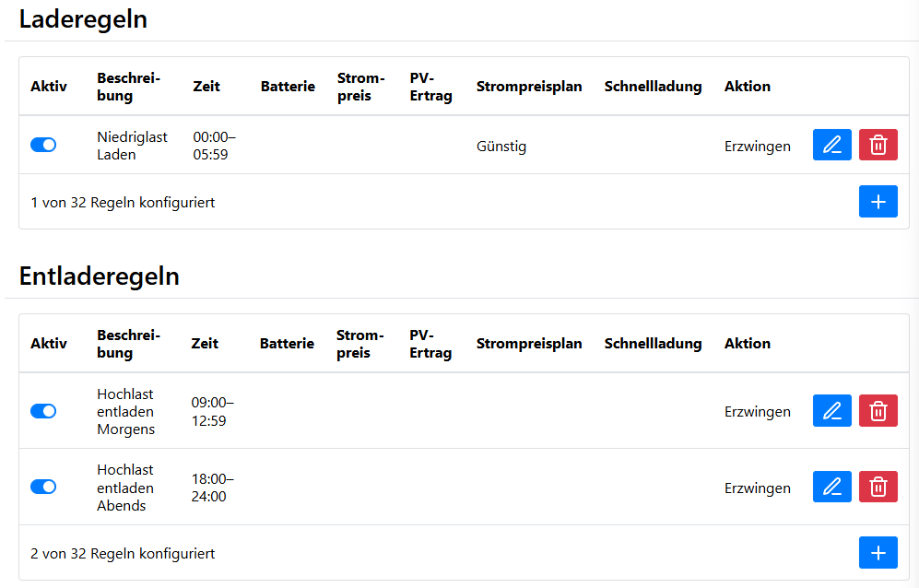This screenshot has width=919, height=588.
Task: Click the 18:00–24:00 time cell
Action: [213, 488]
